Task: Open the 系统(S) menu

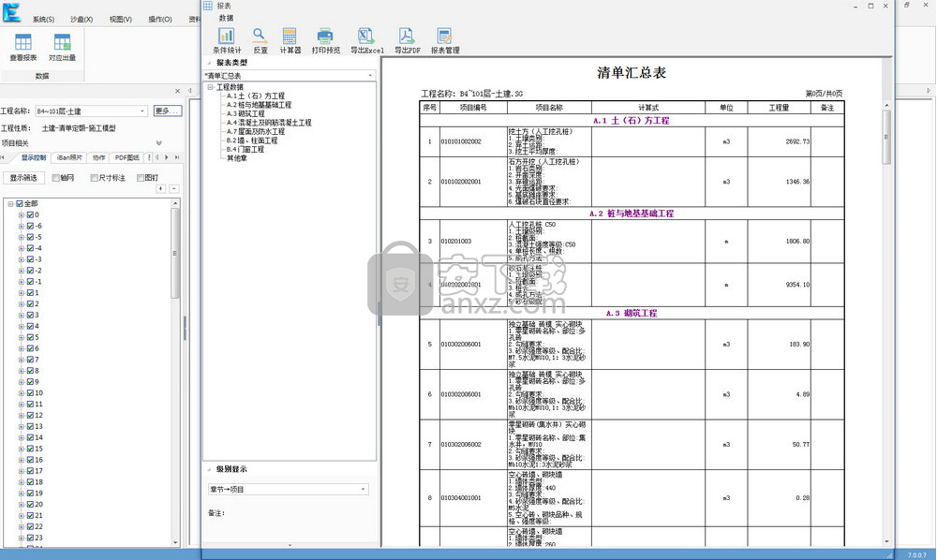Action: (43, 19)
